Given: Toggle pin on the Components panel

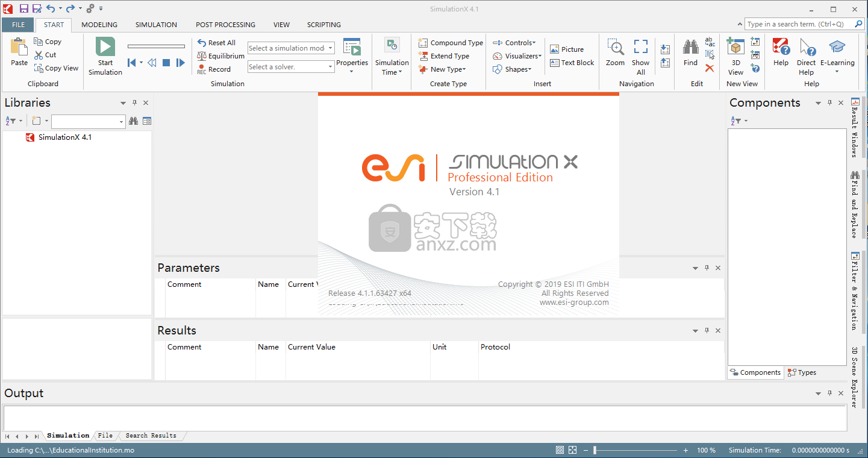Looking at the screenshot, I should (x=829, y=103).
